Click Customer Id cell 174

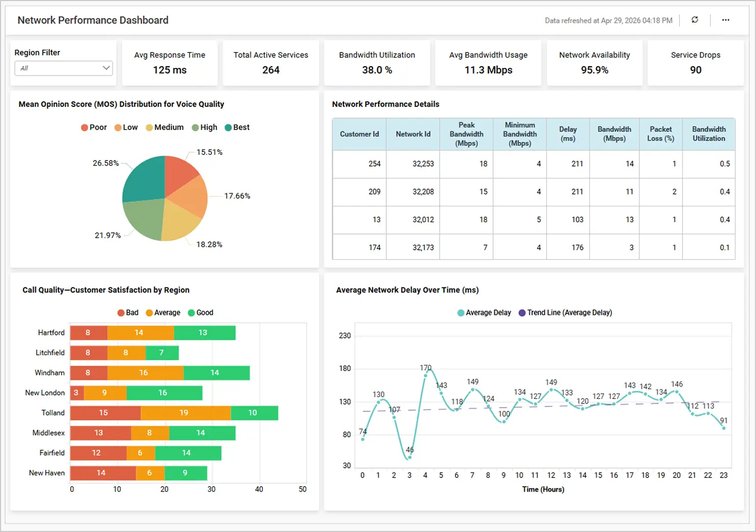(x=359, y=248)
